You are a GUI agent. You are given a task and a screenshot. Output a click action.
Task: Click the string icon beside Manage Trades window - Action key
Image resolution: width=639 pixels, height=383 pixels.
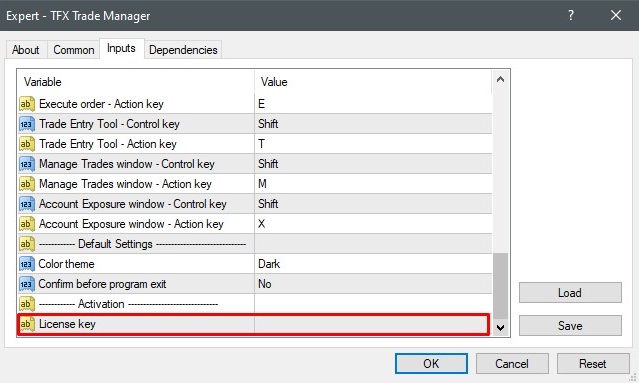point(26,184)
